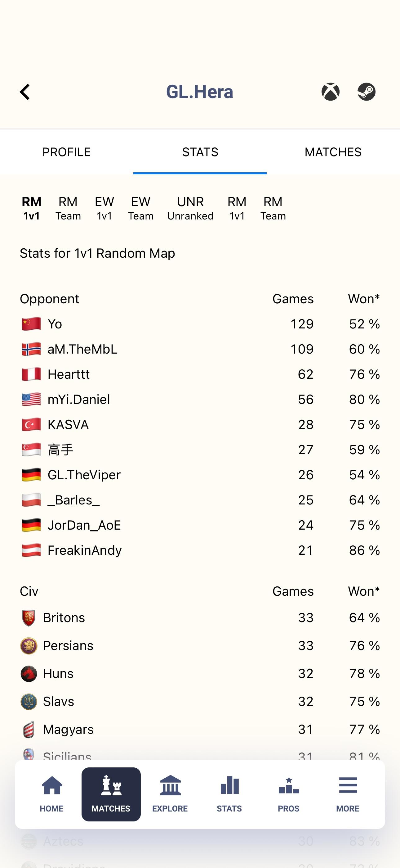Go to Home in bottom navigation
The width and height of the screenshot is (400, 868).
tap(52, 793)
